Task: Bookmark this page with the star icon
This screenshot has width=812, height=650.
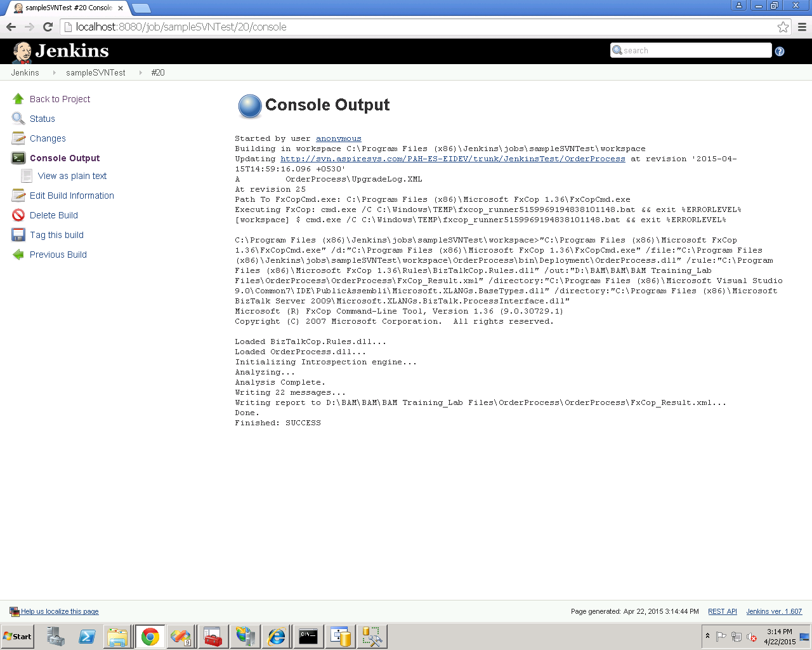Action: tap(783, 27)
